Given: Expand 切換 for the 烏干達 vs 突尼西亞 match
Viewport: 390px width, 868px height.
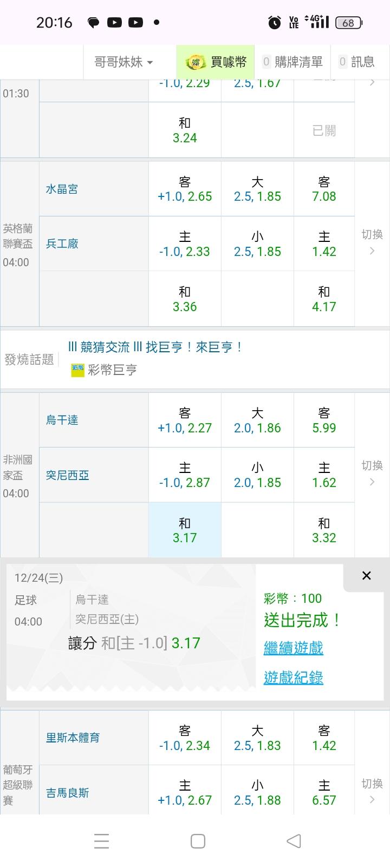Looking at the screenshot, I should click(x=372, y=474).
